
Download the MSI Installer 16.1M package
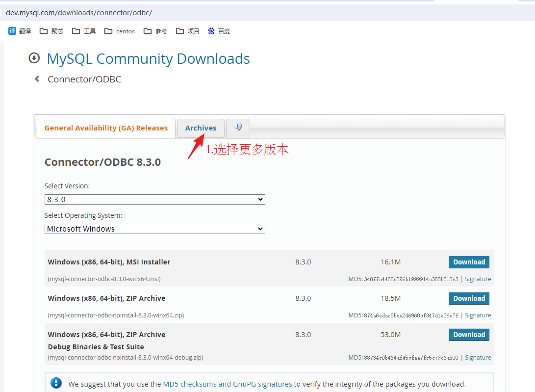click(x=469, y=262)
